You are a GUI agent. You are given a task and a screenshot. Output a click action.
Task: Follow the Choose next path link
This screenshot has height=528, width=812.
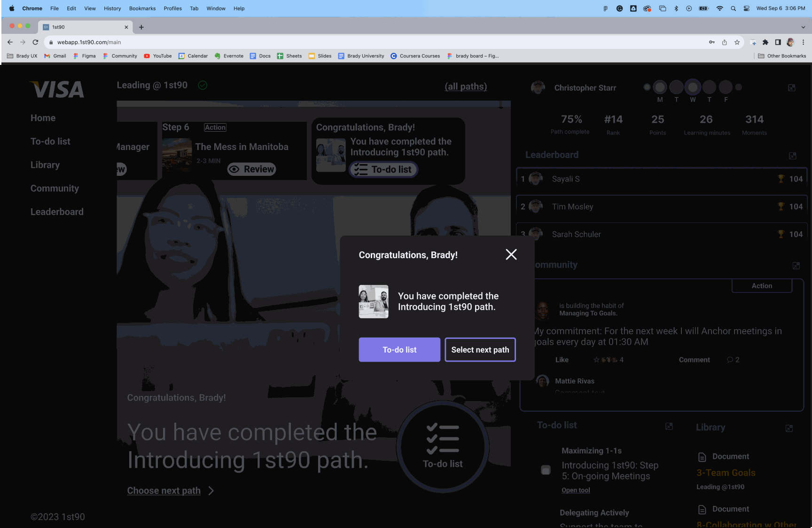click(x=164, y=491)
